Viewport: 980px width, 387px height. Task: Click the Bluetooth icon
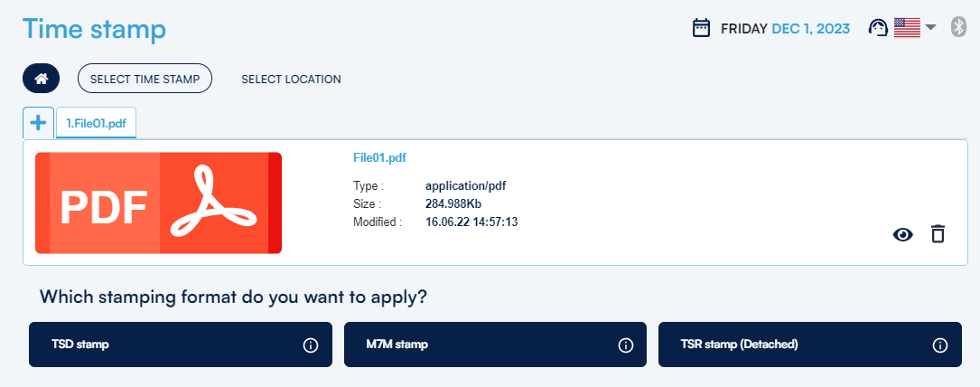click(959, 28)
